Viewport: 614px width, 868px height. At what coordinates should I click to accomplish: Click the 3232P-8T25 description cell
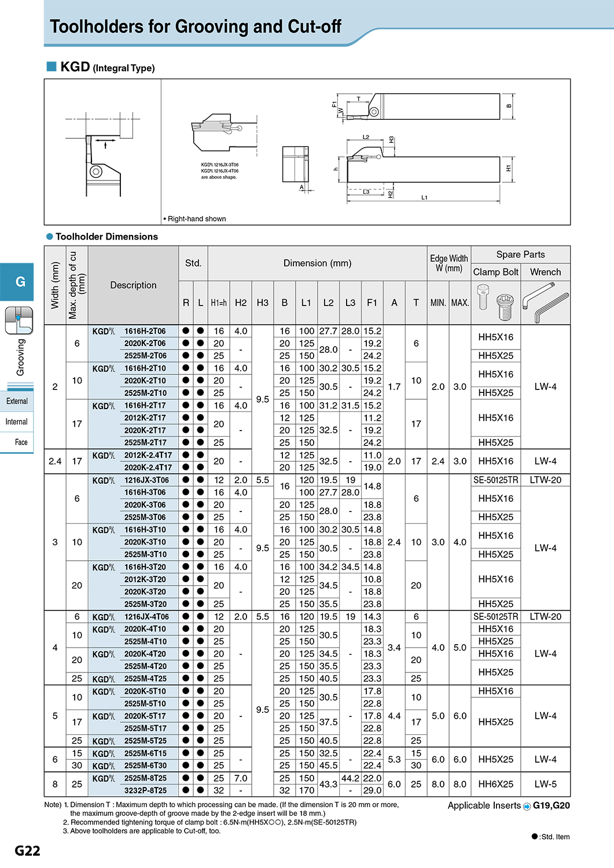[145, 790]
